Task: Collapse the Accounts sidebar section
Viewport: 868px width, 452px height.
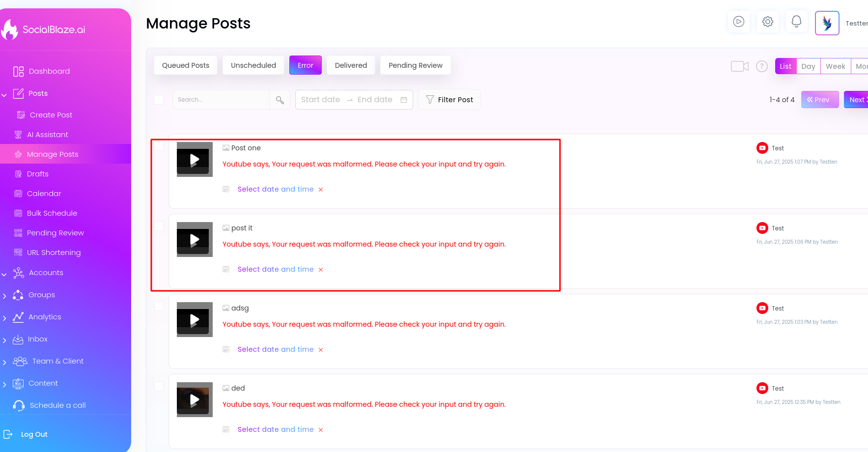Action: [x=4, y=274]
